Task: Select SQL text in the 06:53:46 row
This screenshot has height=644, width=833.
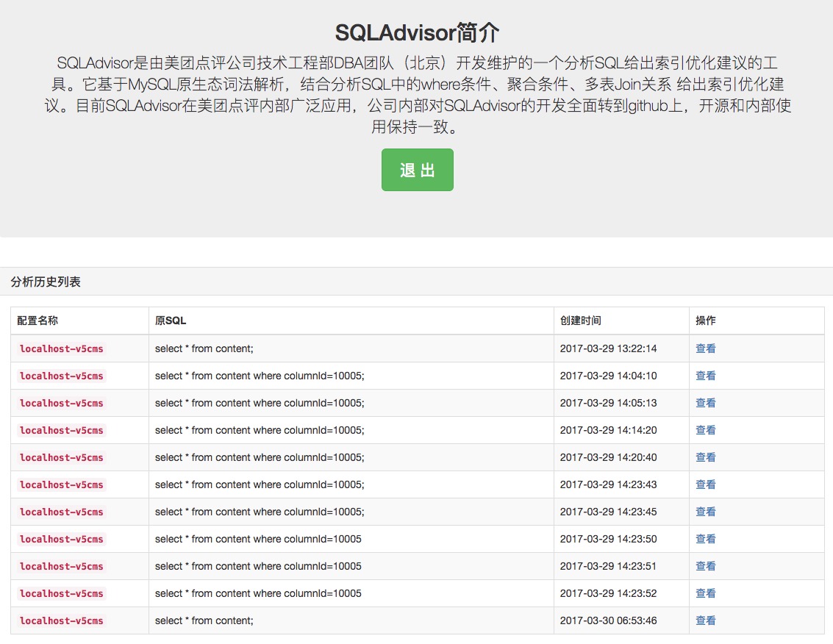Action: (x=204, y=620)
